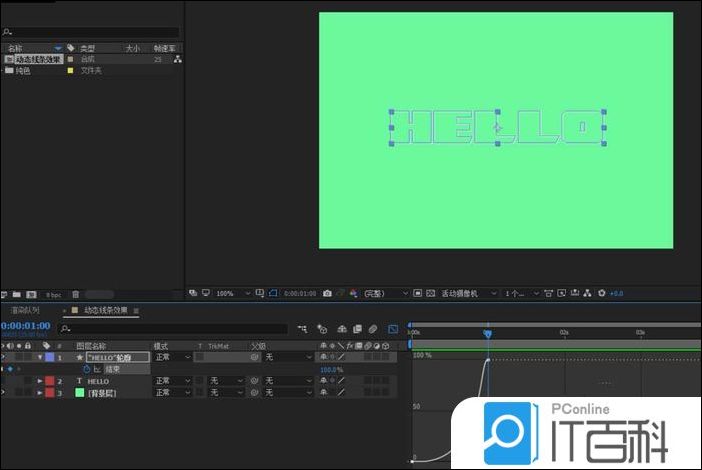The width and height of the screenshot is (702, 470).
Task: Toggle quality switch on 背景层 layer
Action: (x=342, y=393)
